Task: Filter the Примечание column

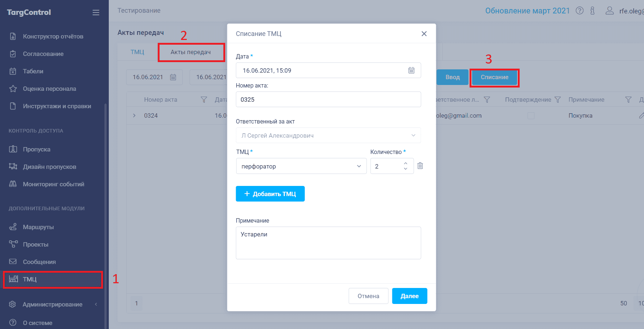Action: [628, 99]
